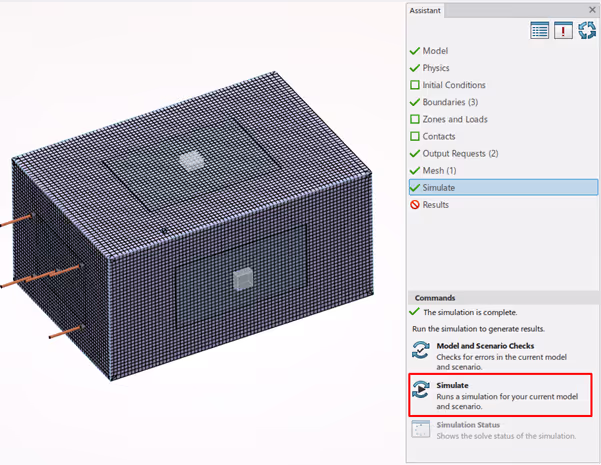
Task: Click the Simulate play arrows icon
Action: (x=421, y=389)
